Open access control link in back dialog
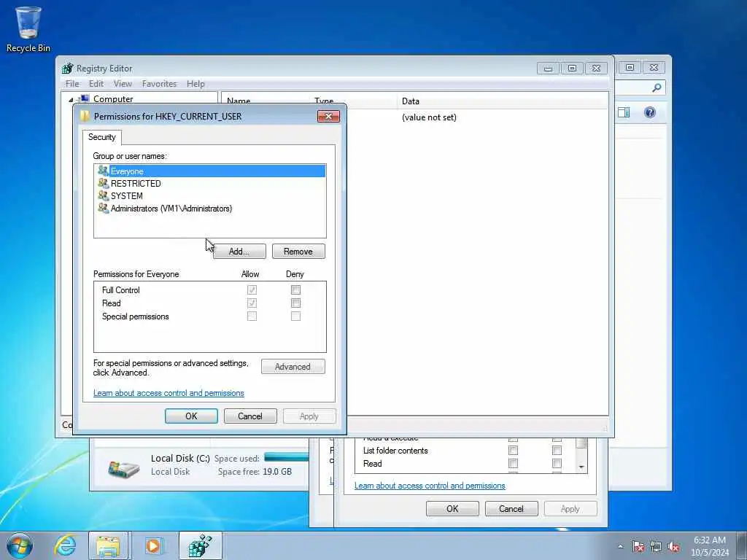This screenshot has height=560, width=747. (x=430, y=486)
